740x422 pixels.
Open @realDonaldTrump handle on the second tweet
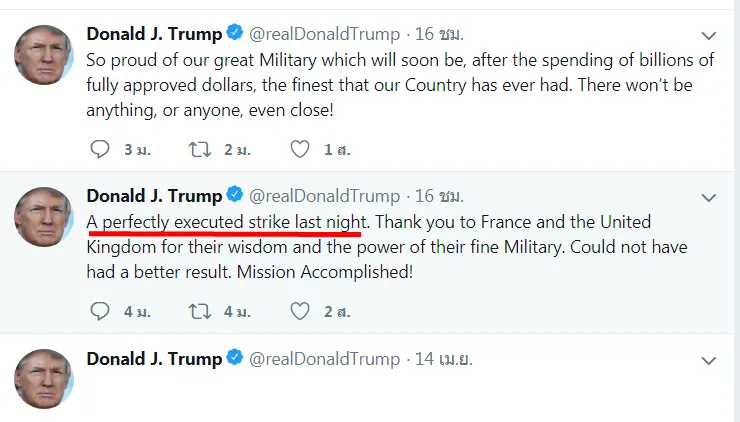coord(324,195)
